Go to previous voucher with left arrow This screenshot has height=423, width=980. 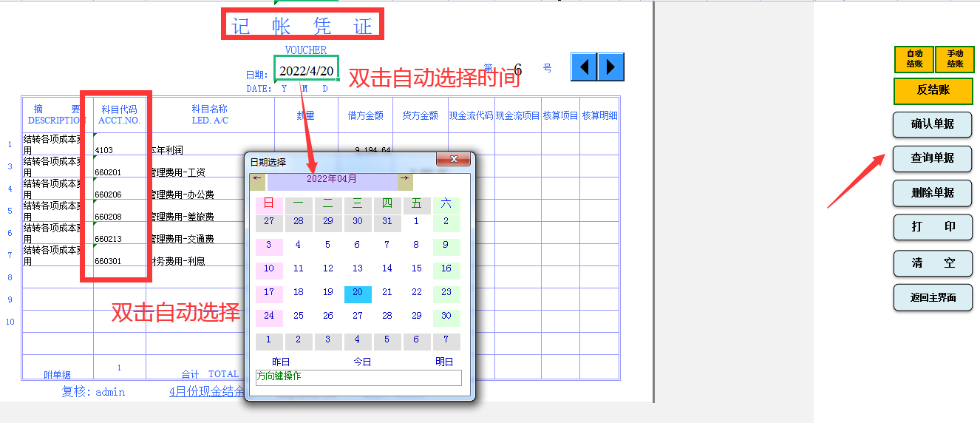coord(584,67)
